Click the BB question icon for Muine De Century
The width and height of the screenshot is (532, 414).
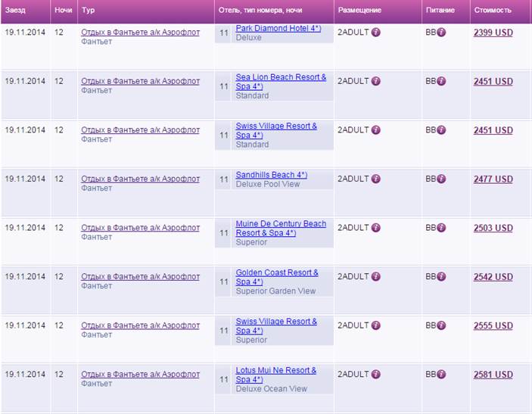point(441,228)
